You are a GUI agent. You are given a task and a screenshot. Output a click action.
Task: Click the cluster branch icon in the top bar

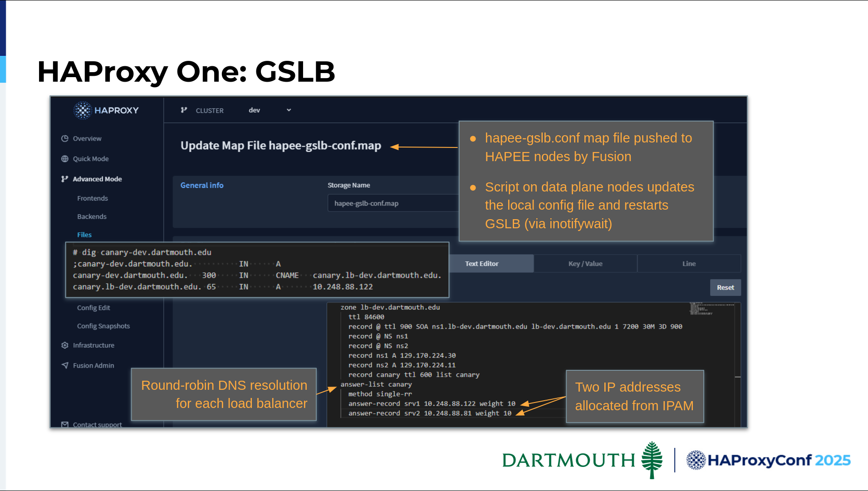click(184, 110)
